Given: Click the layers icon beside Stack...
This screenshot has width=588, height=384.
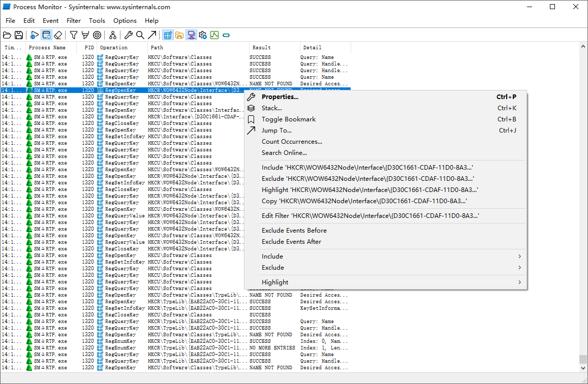Looking at the screenshot, I should [251, 108].
